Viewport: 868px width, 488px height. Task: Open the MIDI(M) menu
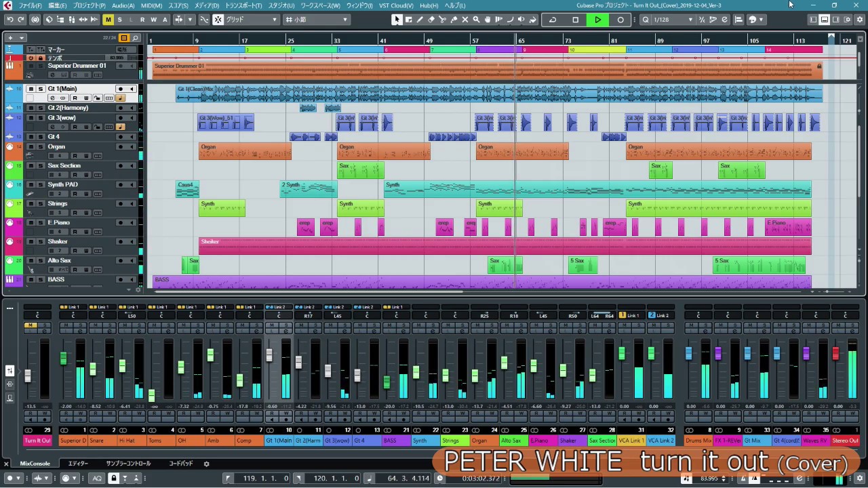[151, 5]
